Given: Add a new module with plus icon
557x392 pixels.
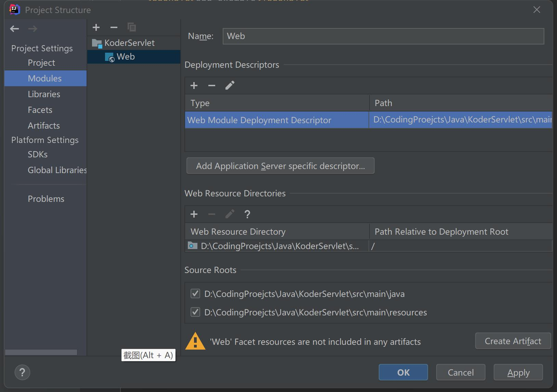Looking at the screenshot, I should [96, 27].
